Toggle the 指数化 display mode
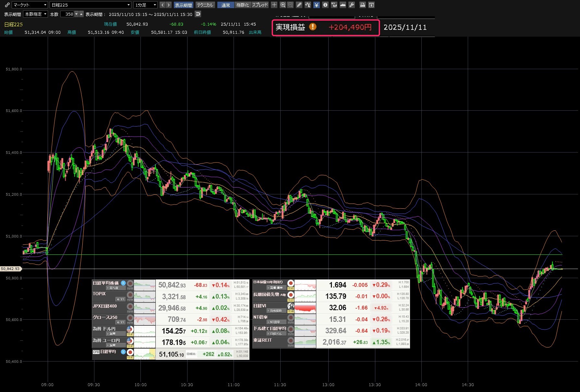Image resolution: width=580 pixels, height=392 pixels. click(243, 5)
